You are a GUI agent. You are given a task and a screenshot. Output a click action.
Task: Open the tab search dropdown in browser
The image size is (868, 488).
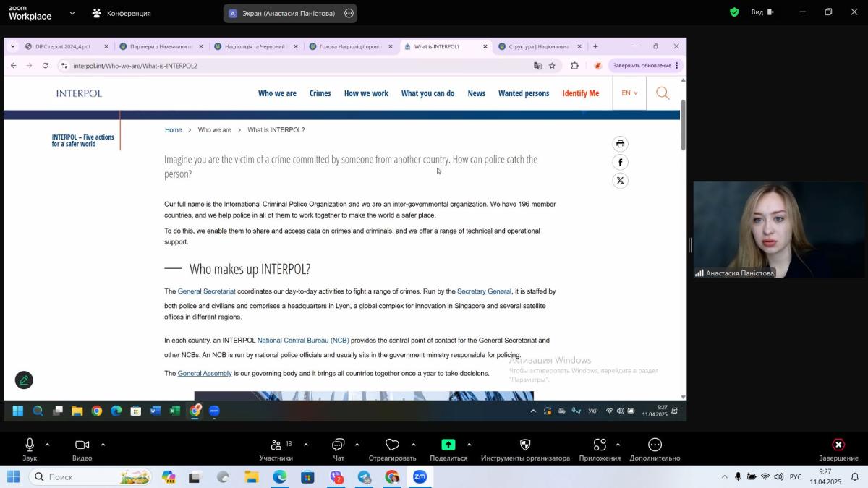pos(12,46)
